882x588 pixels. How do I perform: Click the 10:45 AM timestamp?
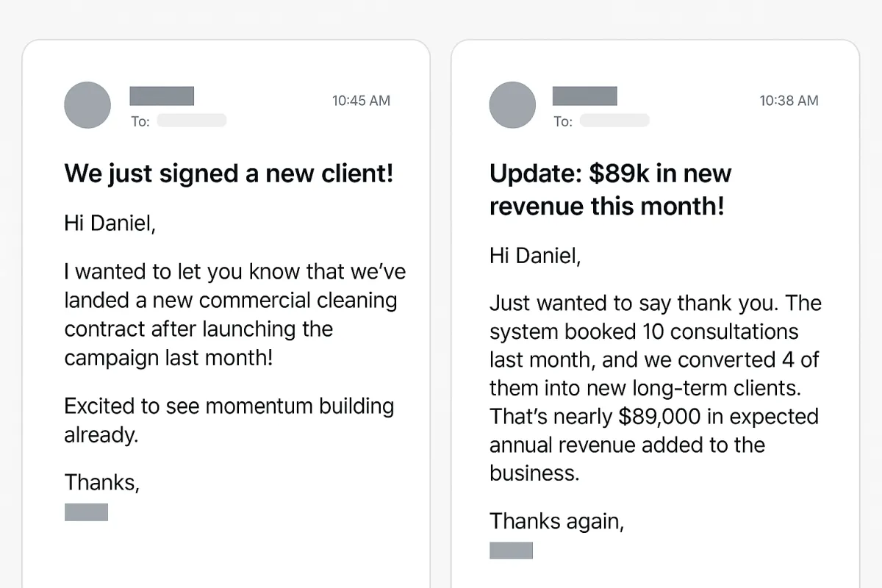[x=361, y=101]
